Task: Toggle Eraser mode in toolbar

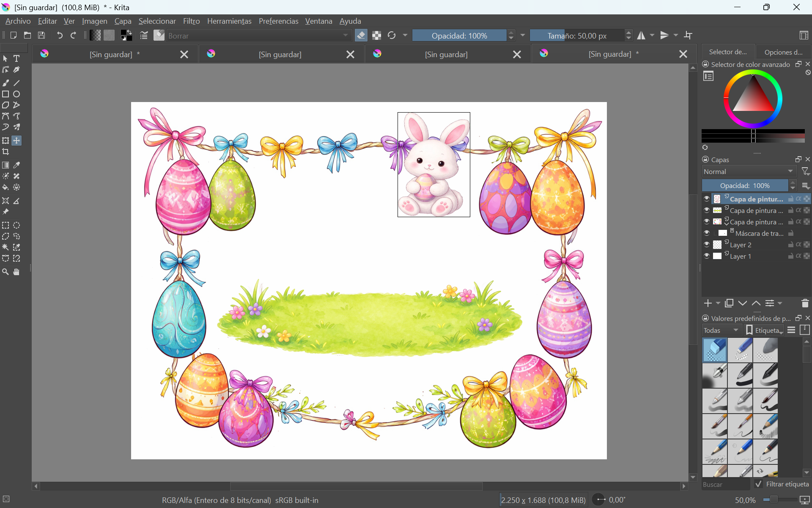Action: click(x=361, y=36)
